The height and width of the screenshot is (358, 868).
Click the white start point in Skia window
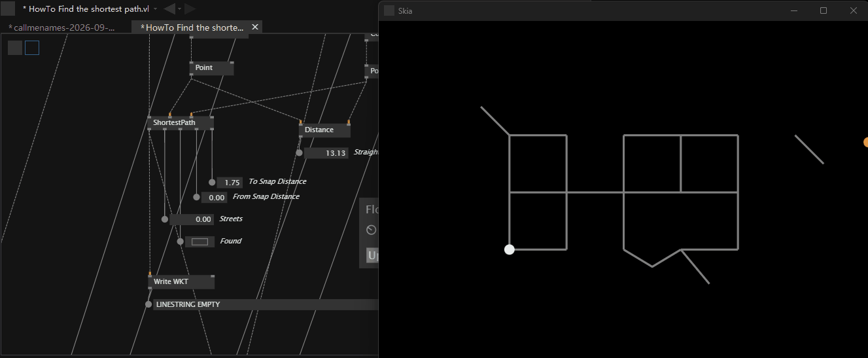(x=510, y=249)
